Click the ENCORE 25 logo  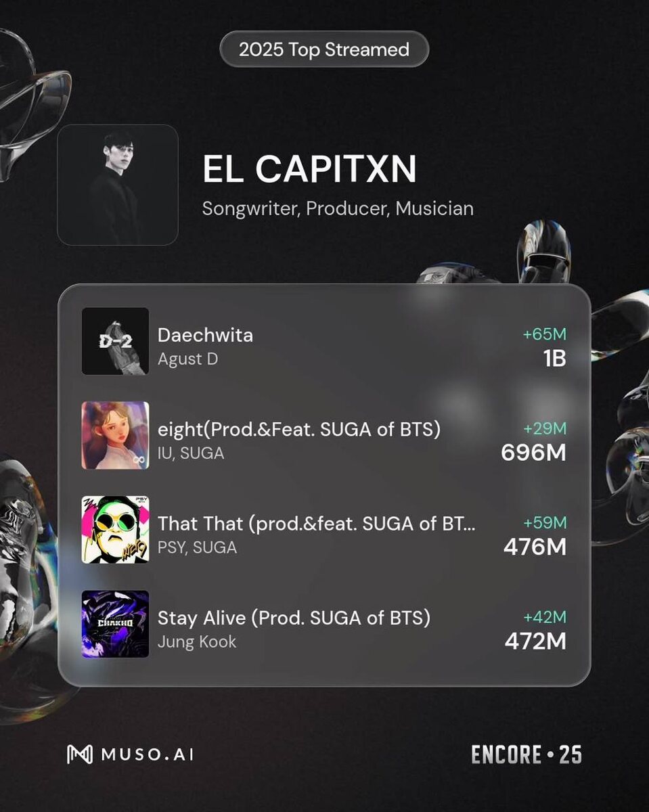pyautogui.click(x=527, y=754)
